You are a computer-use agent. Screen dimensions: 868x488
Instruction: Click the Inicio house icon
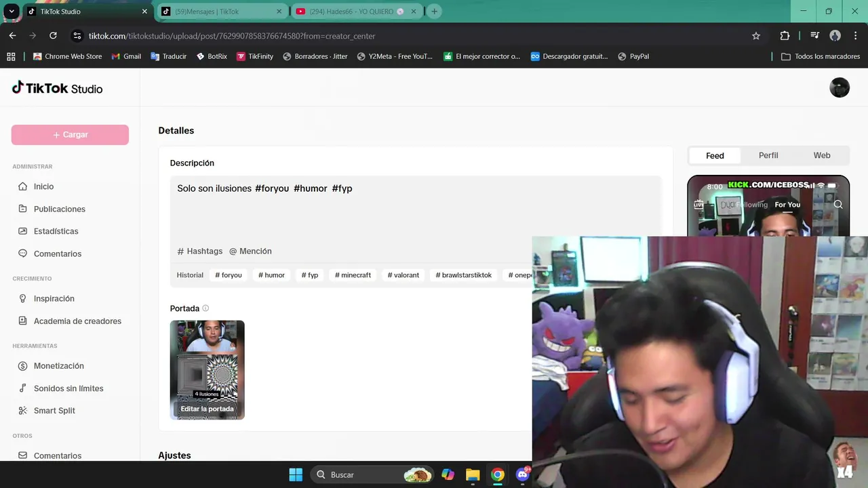click(23, 186)
